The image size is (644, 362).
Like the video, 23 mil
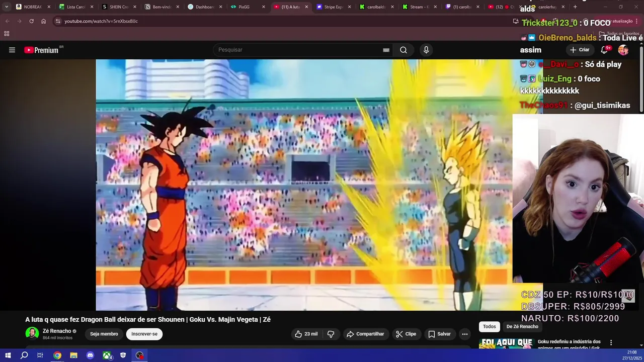306,334
